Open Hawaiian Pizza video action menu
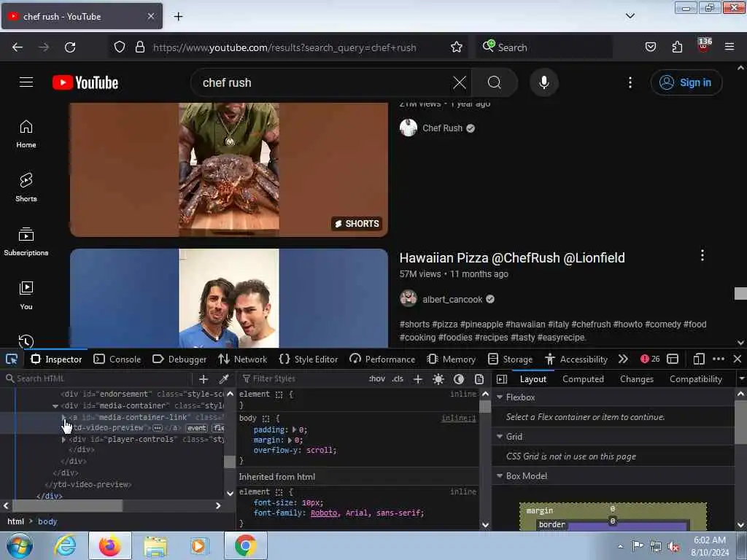Image resolution: width=747 pixels, height=560 pixels. (703, 256)
